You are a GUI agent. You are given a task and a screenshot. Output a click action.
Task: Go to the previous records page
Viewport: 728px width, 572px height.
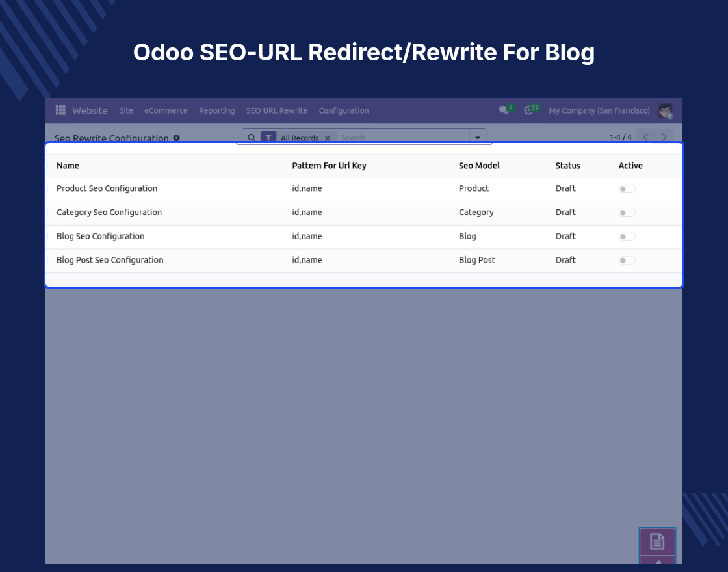coord(645,137)
